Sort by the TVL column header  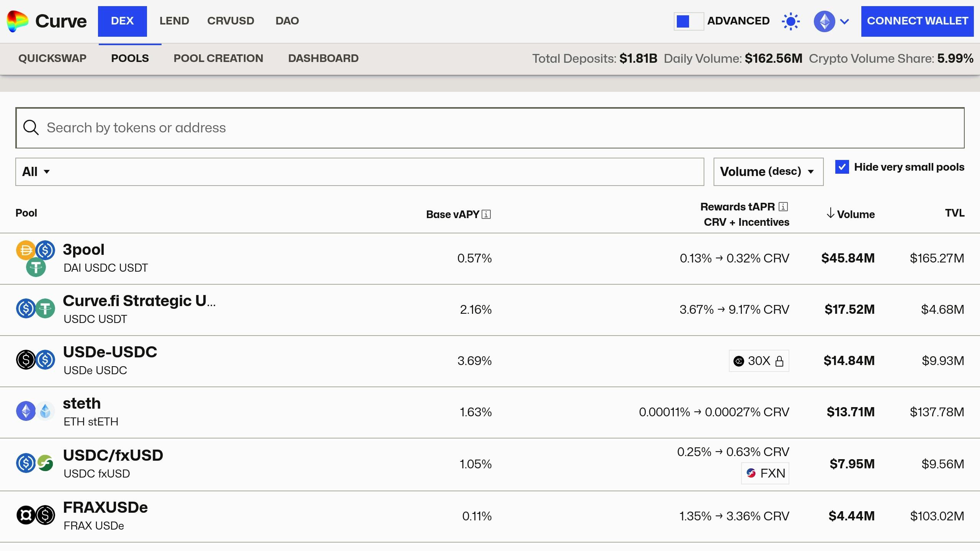[955, 213]
